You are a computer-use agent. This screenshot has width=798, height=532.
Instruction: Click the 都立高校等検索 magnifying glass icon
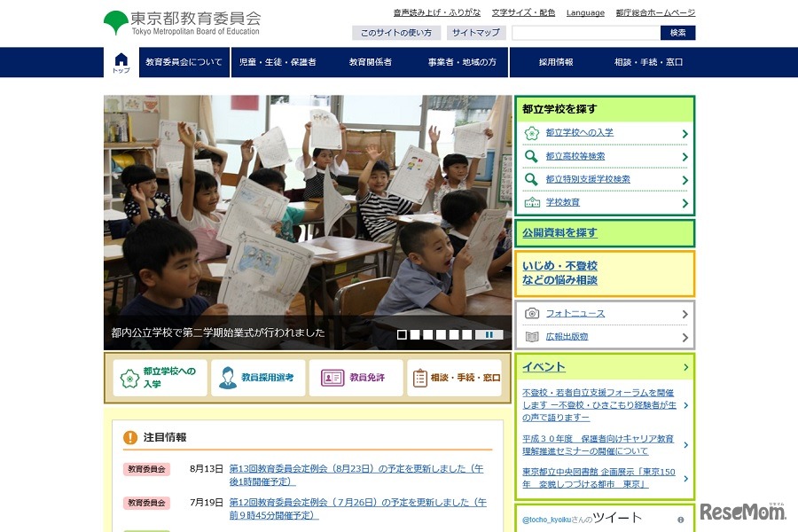click(x=533, y=154)
